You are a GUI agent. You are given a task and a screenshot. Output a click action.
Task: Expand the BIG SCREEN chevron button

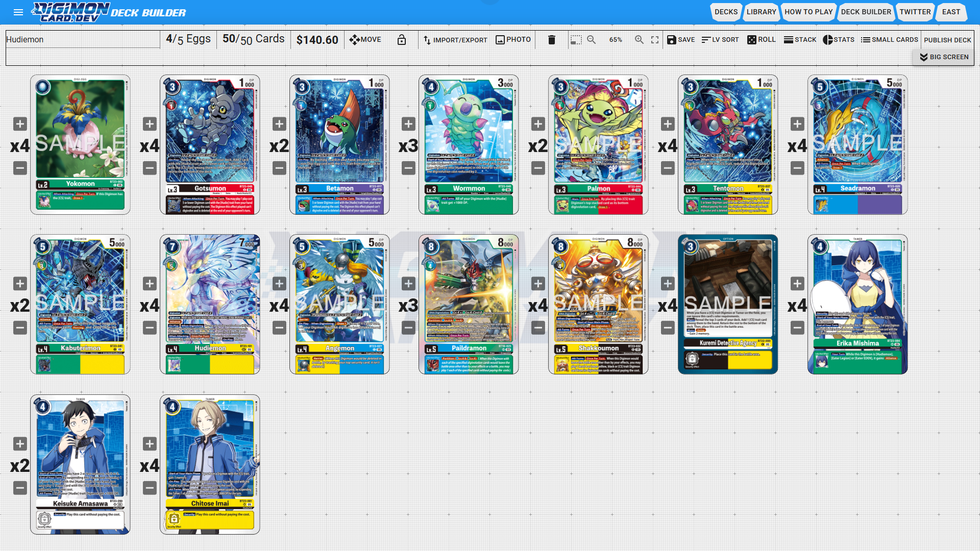point(944,57)
